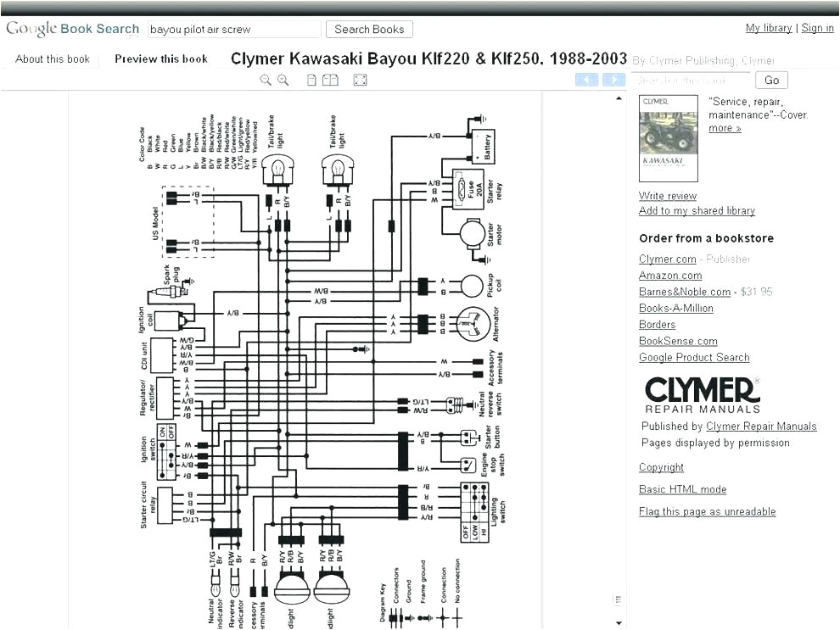Switch to single page view
The height and width of the screenshot is (630, 840).
[311, 79]
